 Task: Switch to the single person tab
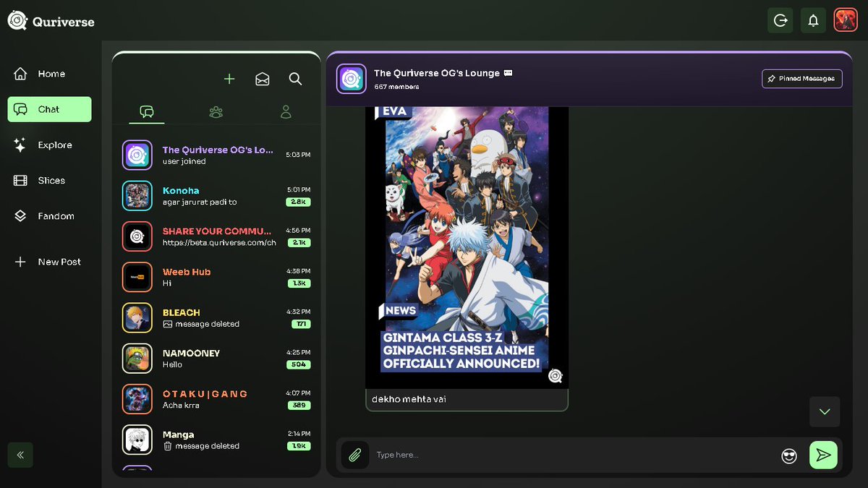(286, 112)
